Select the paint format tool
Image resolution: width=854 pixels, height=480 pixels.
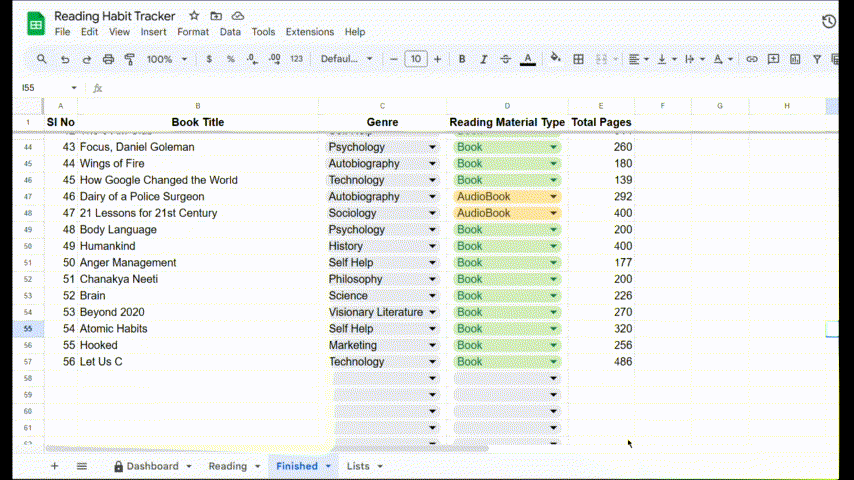130,59
